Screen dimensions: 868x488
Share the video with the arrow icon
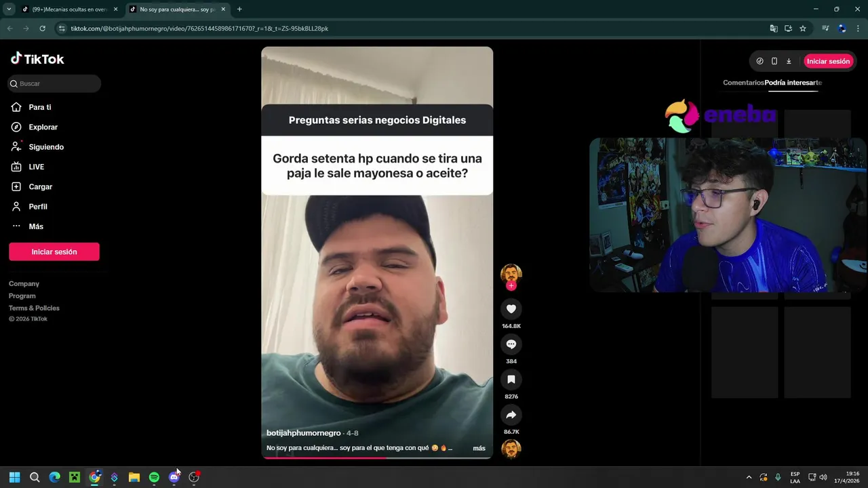tap(511, 415)
